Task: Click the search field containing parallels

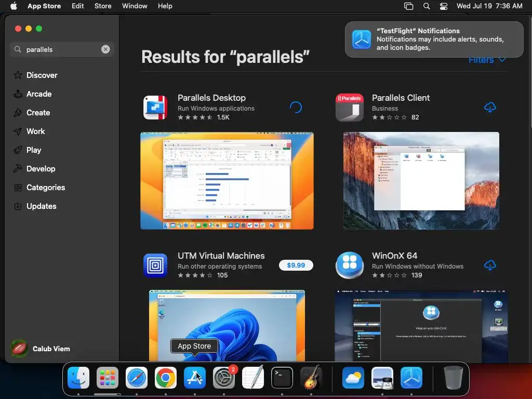Action: click(62, 49)
